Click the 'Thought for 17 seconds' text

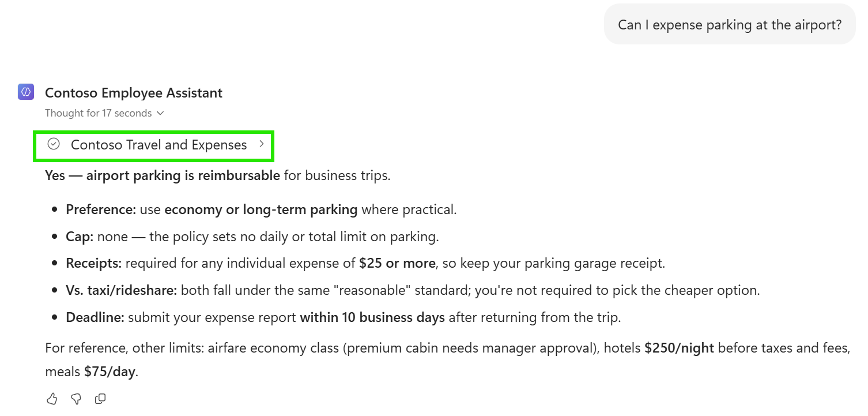point(99,113)
